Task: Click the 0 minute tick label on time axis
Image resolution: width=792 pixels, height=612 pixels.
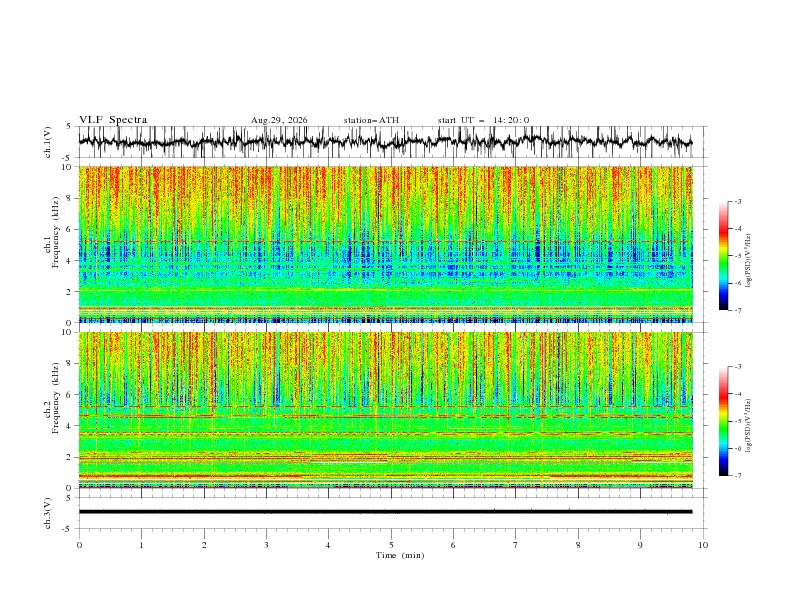Action: click(79, 545)
